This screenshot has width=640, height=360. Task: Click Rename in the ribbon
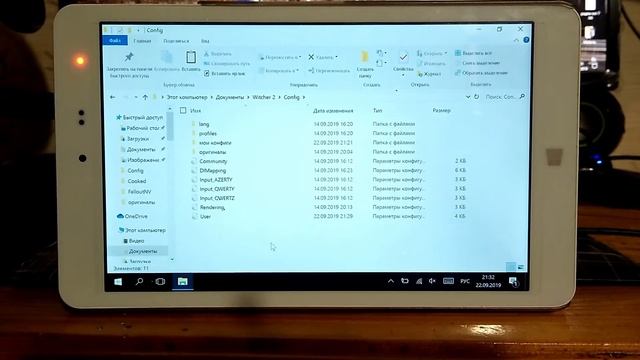pos(329,71)
